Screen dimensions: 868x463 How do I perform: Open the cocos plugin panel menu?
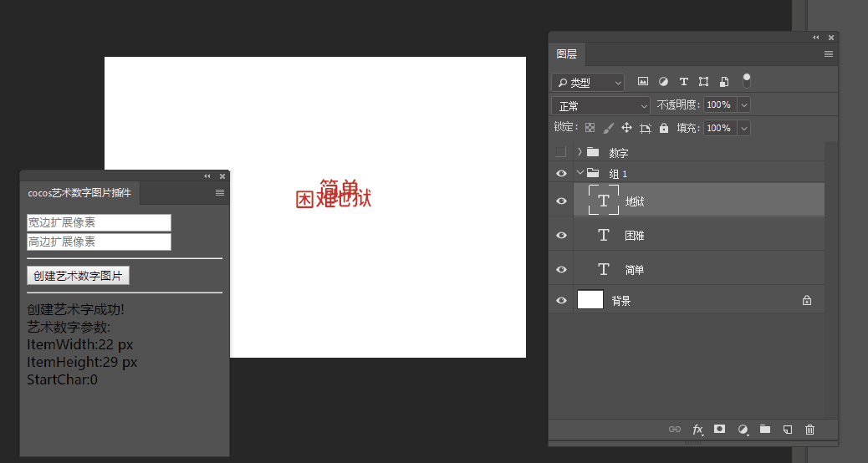220,192
